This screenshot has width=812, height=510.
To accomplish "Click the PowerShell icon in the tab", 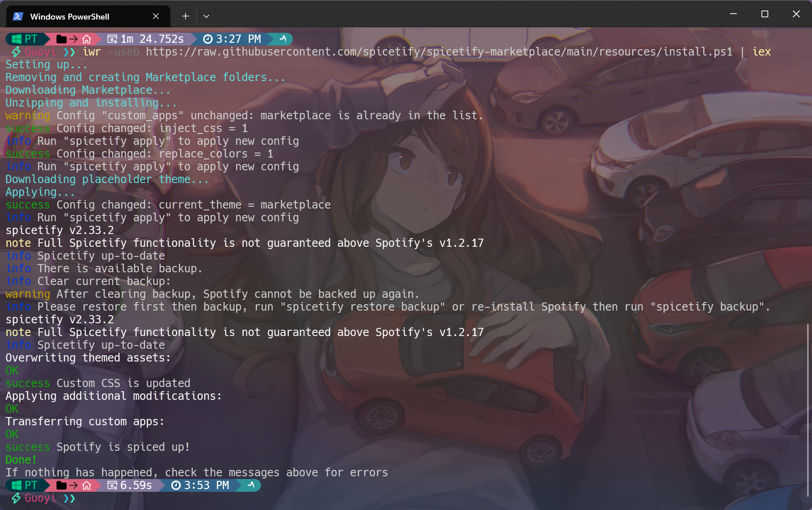I will tap(18, 16).
